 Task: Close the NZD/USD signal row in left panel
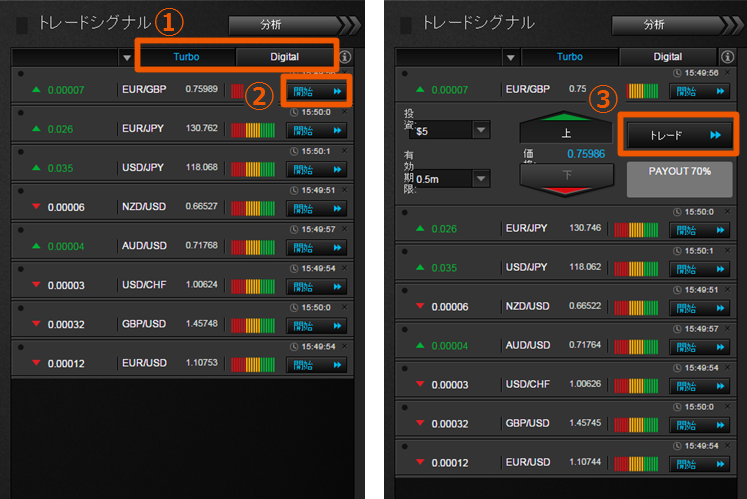coord(344,190)
